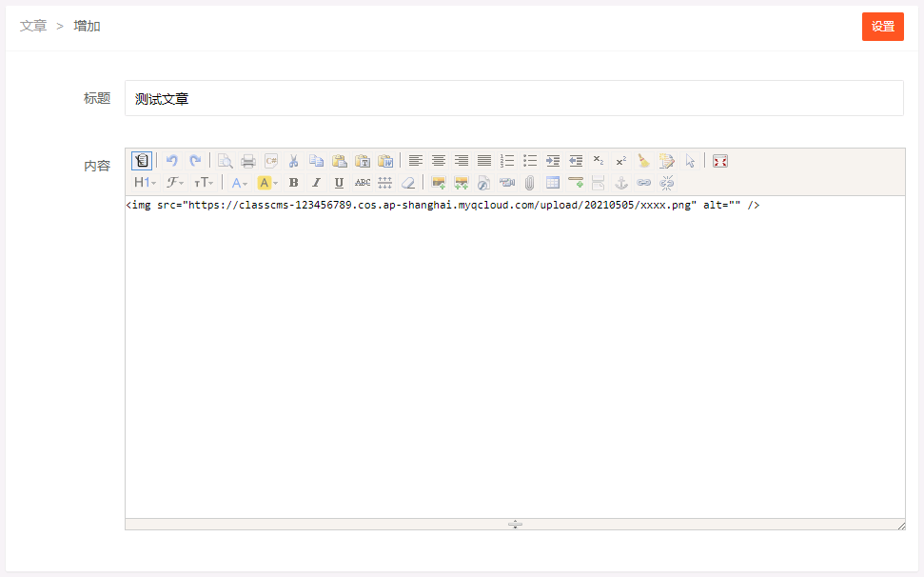Open the Insert table icon

[553, 183]
